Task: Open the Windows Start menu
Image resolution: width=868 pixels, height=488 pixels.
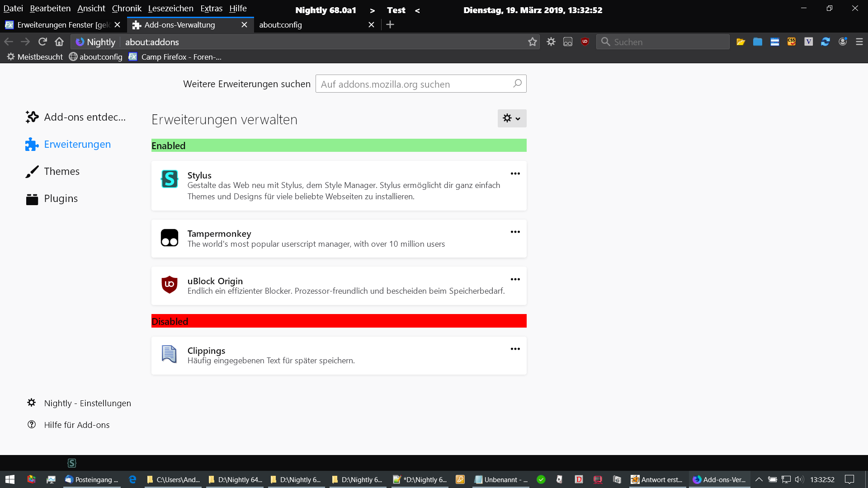Action: coord(10,479)
